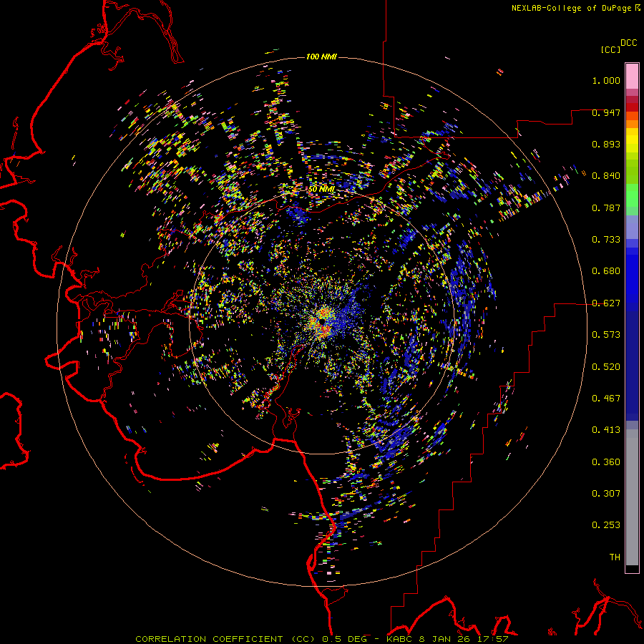The image size is (644, 644).
Task: Select the 0.947 scale value
Action: [x=606, y=112]
